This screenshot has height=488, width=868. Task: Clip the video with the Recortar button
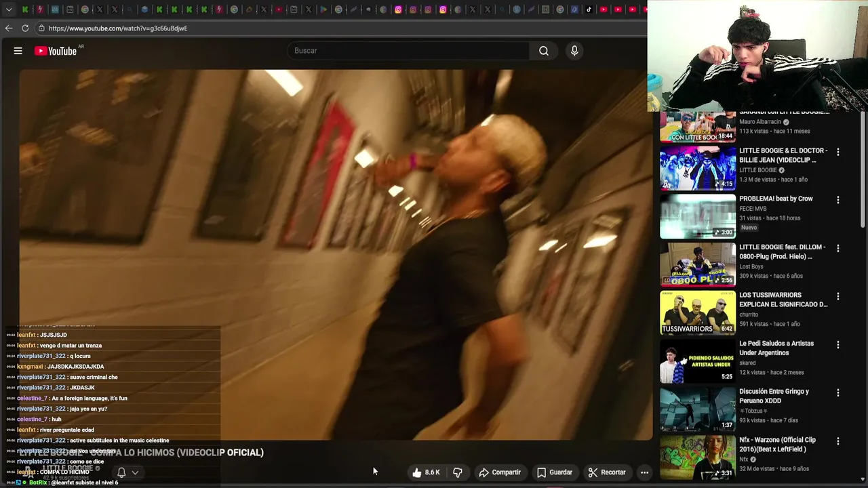pos(607,472)
